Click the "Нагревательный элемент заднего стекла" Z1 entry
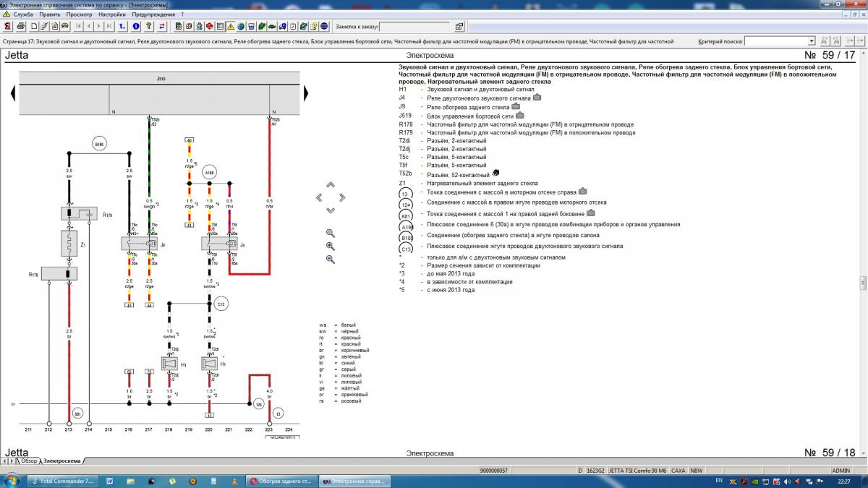 (x=482, y=184)
